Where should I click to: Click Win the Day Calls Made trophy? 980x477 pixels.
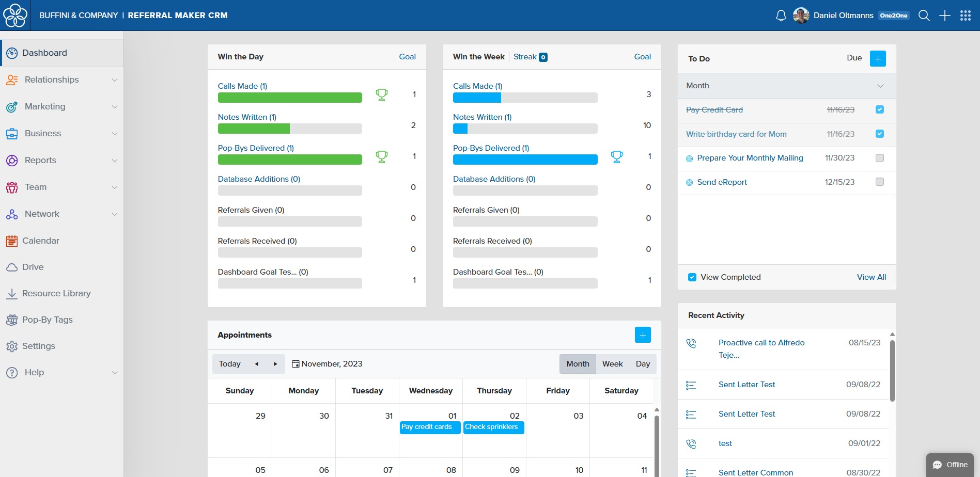coord(382,94)
